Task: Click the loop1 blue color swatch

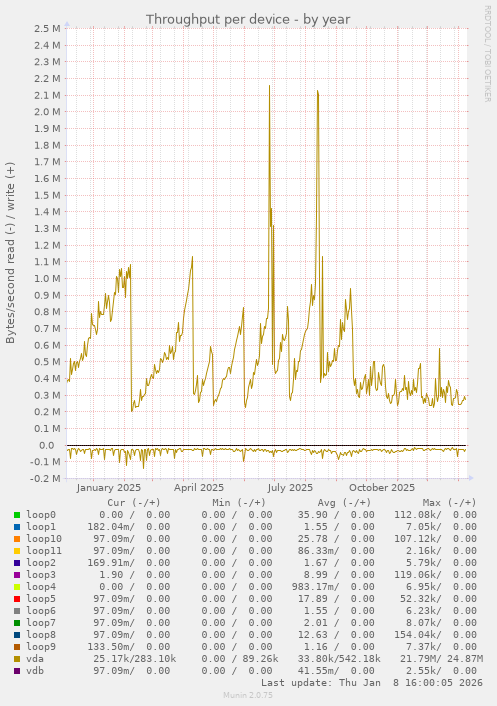Action: [x=17, y=527]
